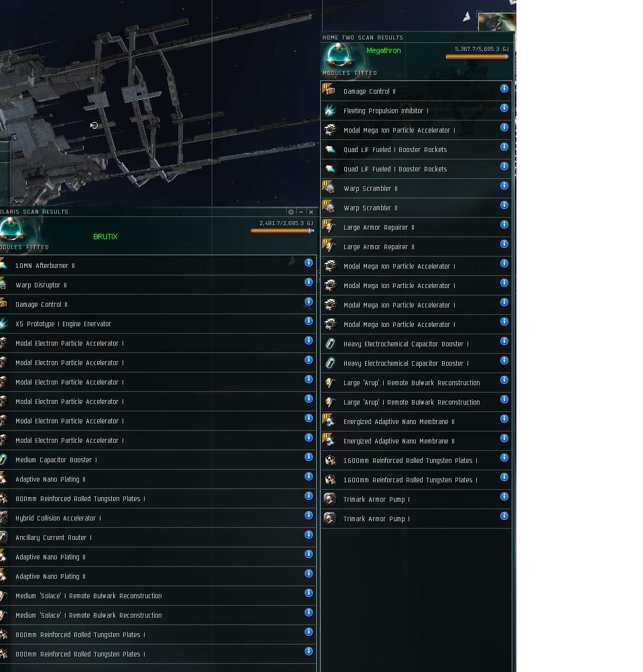Open info for Ancillary Current Router I

click(x=308, y=535)
